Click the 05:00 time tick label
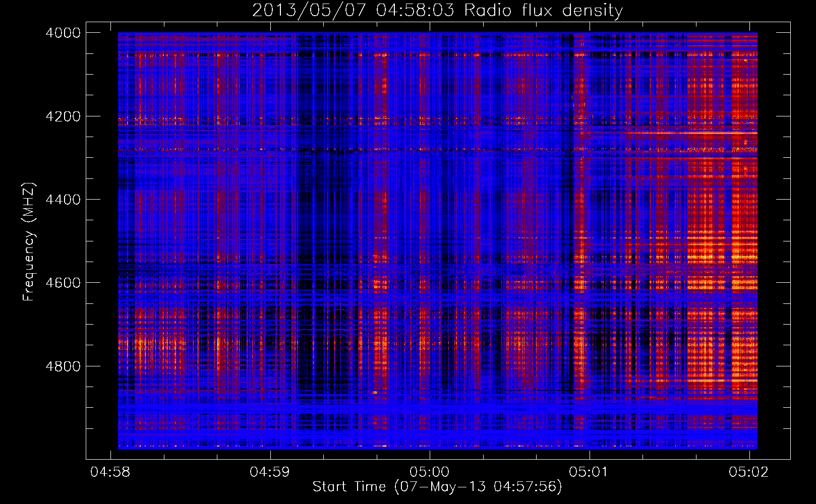 pos(430,472)
